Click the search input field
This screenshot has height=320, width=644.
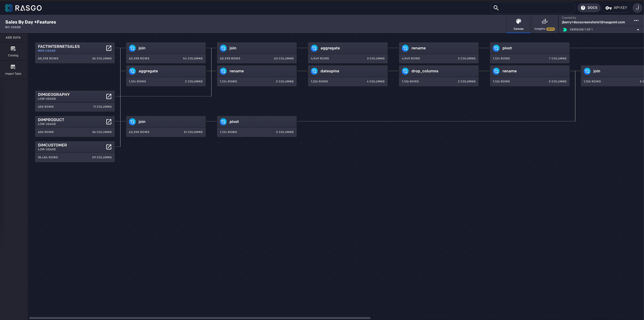pyautogui.click(x=534, y=8)
